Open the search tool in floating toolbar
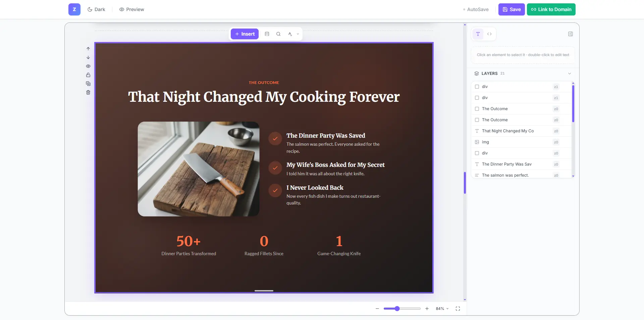The width and height of the screenshot is (644, 320). point(278,34)
